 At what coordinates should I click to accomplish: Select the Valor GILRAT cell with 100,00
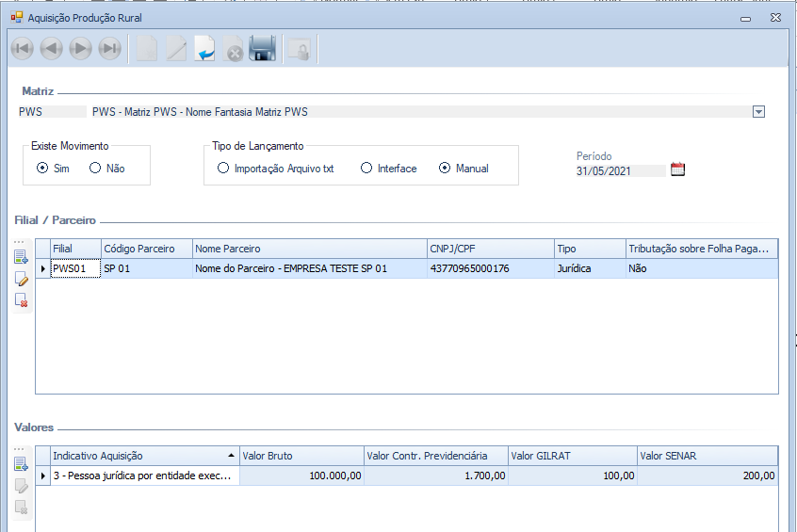pyautogui.click(x=572, y=476)
